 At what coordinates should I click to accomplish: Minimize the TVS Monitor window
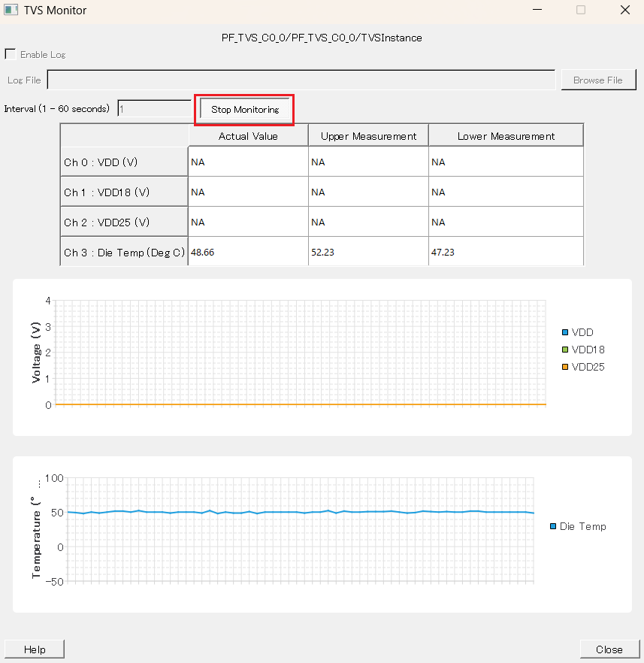click(x=537, y=11)
